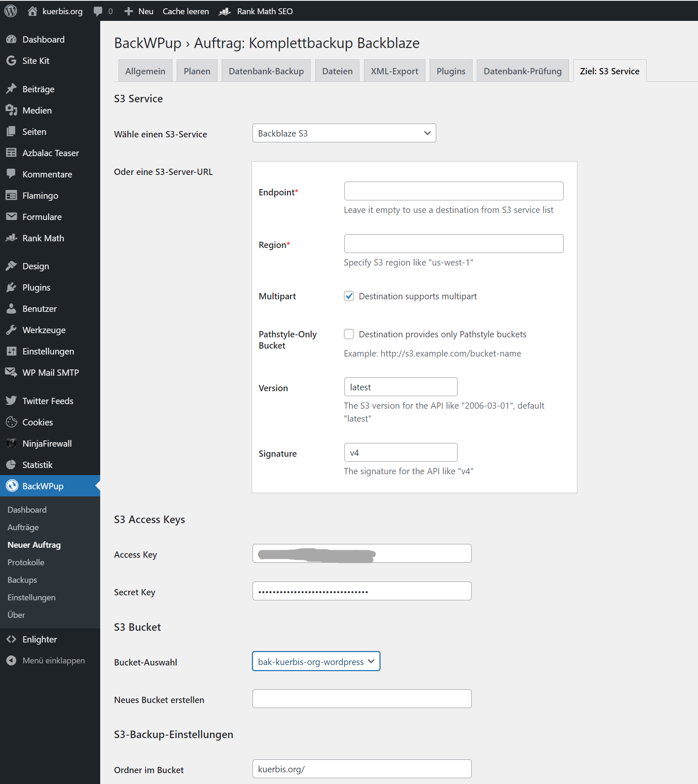Click the Rank Math SEO icon in admin bar
This screenshot has width=698, height=784.
[225, 11]
